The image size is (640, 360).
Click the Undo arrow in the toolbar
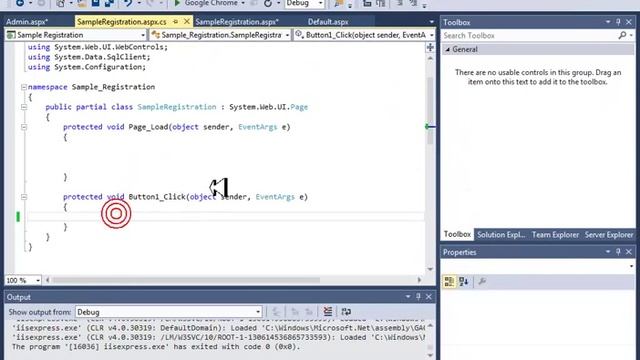click(x=128, y=3)
